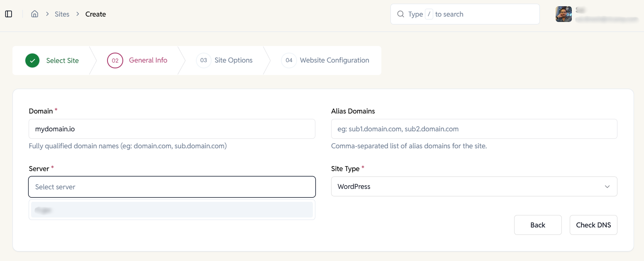
Task: Click into the top search bar
Action: (x=465, y=14)
